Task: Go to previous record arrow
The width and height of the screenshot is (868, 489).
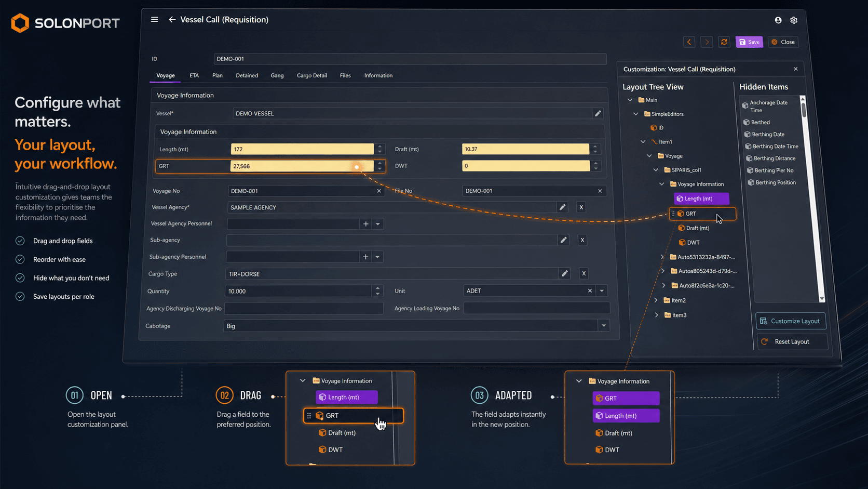Action: [x=689, y=42]
